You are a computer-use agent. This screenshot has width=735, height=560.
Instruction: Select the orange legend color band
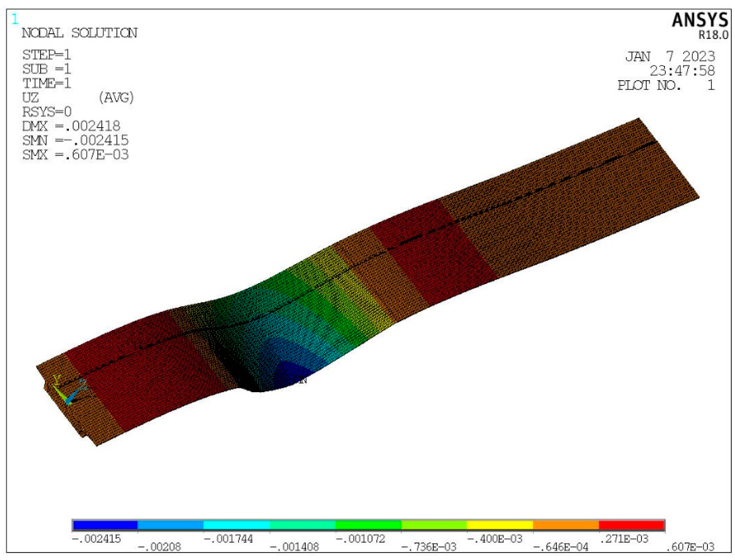click(x=566, y=525)
